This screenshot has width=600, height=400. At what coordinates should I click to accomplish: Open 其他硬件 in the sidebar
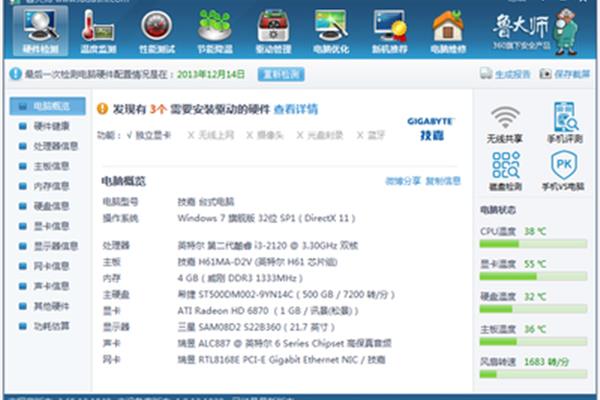tap(44, 306)
